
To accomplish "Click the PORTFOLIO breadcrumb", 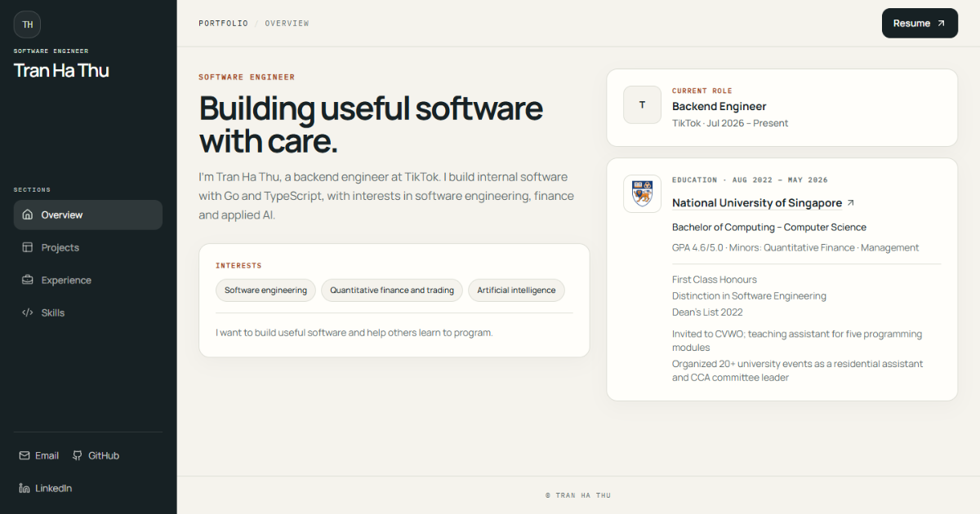I will click(223, 24).
